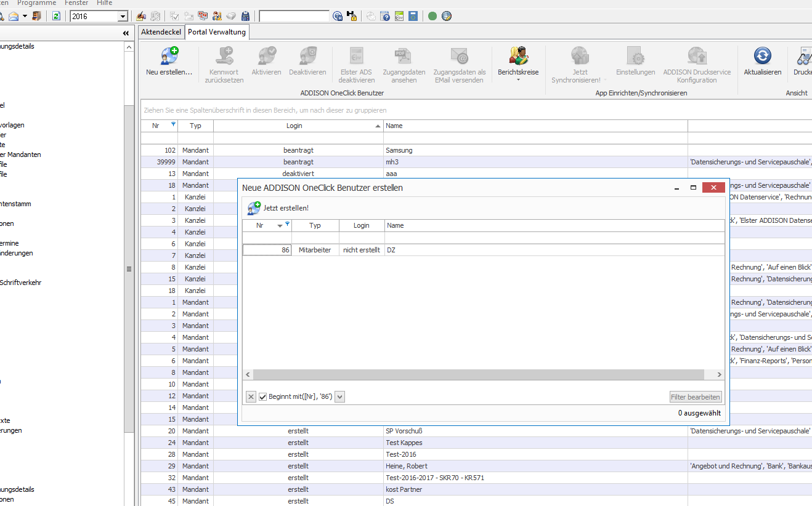Select the 'Samsung' row in main grid
Screen dimensions: 812x506
(x=476, y=150)
